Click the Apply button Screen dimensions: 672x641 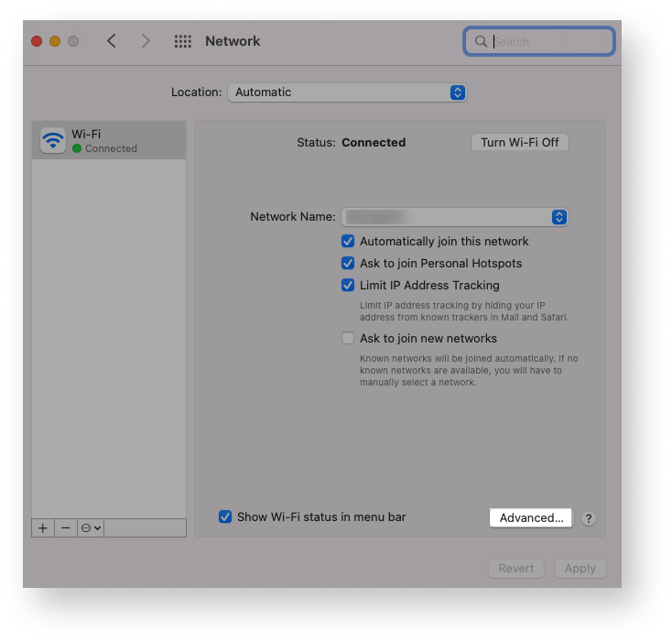[x=580, y=568]
